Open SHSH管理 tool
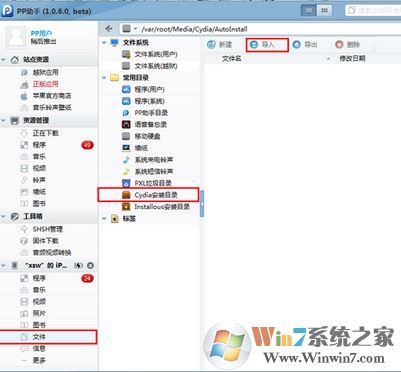Screen dimensions: 401x372 point(49,229)
